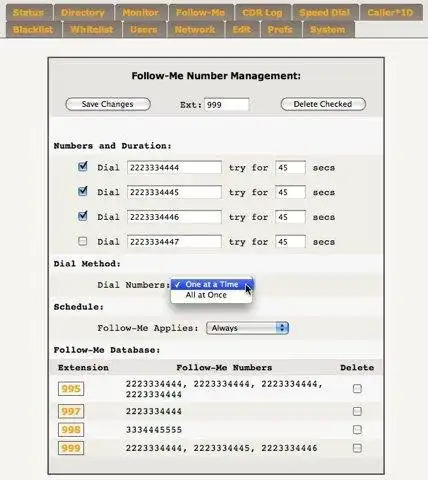Click the Save Changes button

click(108, 104)
